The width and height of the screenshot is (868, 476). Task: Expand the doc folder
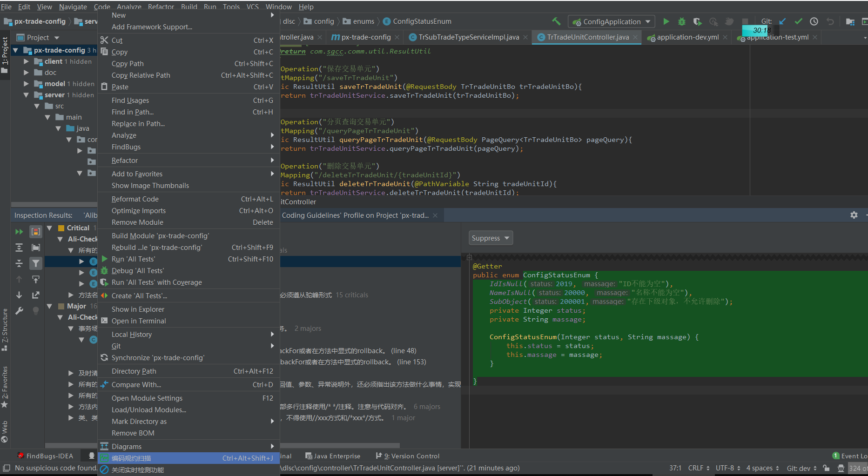point(26,73)
